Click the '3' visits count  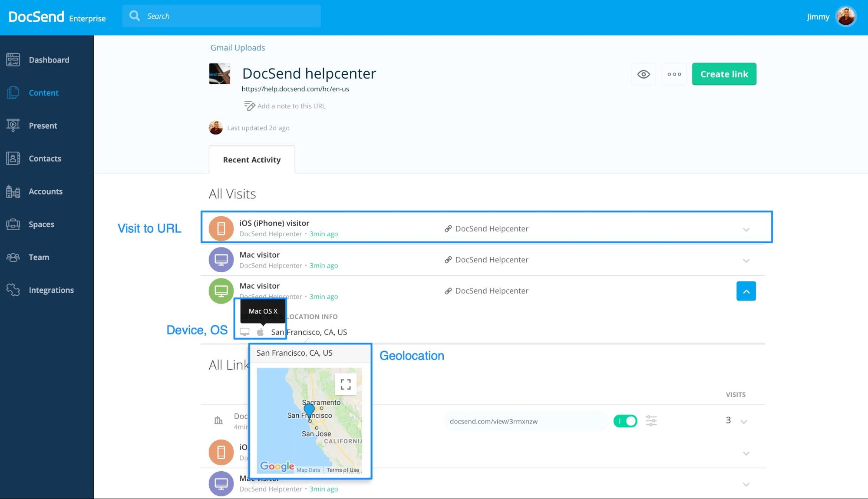(728, 420)
